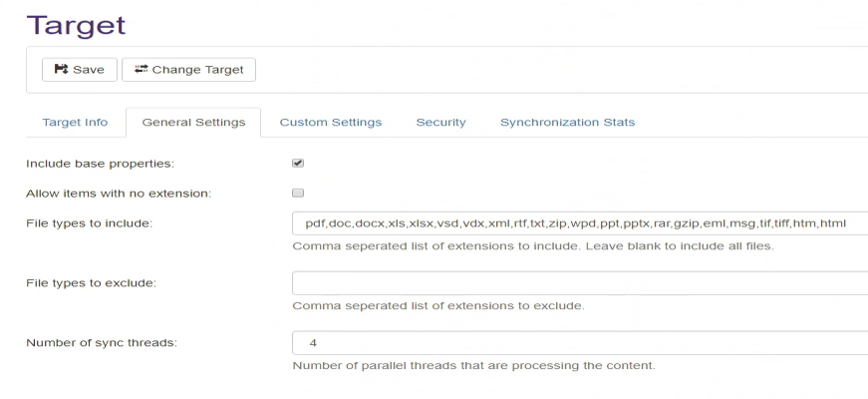Go to the Security tab

(x=440, y=123)
